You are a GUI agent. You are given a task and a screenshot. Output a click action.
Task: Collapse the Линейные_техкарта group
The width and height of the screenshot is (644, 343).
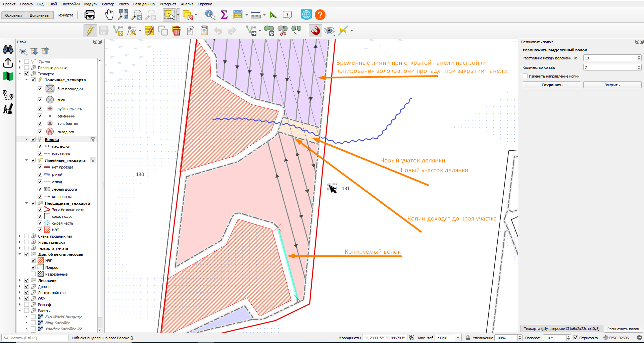[27, 160]
